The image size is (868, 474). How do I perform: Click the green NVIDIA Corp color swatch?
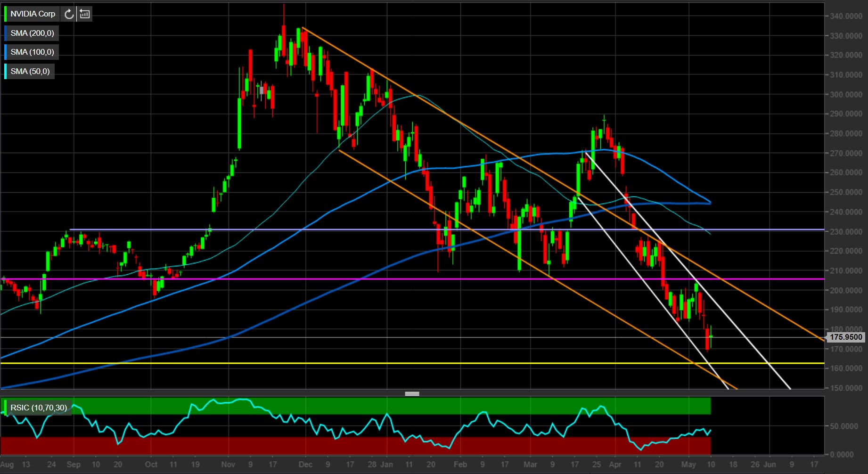(6, 14)
